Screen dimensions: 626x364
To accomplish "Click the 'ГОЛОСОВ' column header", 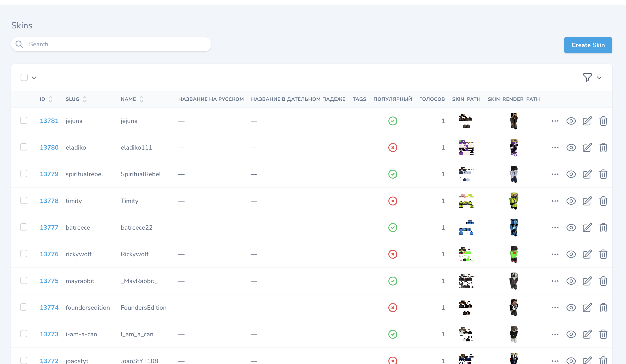I will click(432, 99).
